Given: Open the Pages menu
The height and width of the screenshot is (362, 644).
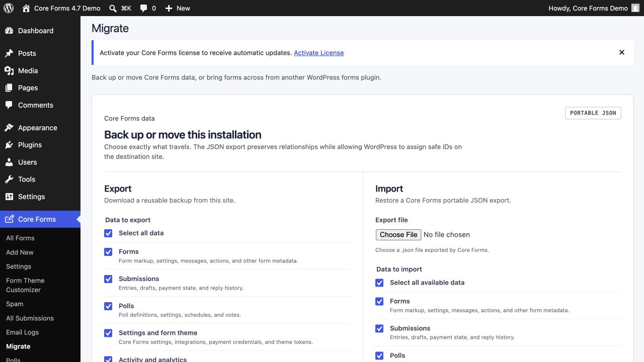Looking at the screenshot, I should (28, 88).
